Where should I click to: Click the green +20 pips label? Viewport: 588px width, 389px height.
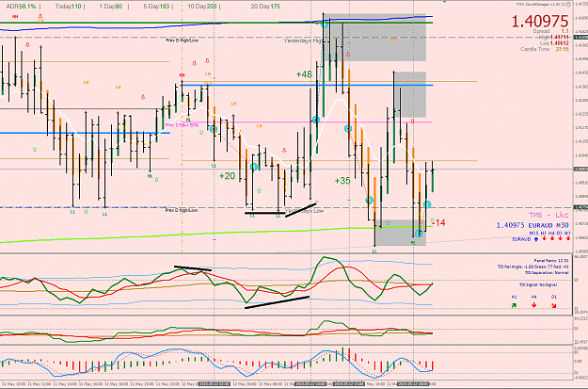coord(228,176)
